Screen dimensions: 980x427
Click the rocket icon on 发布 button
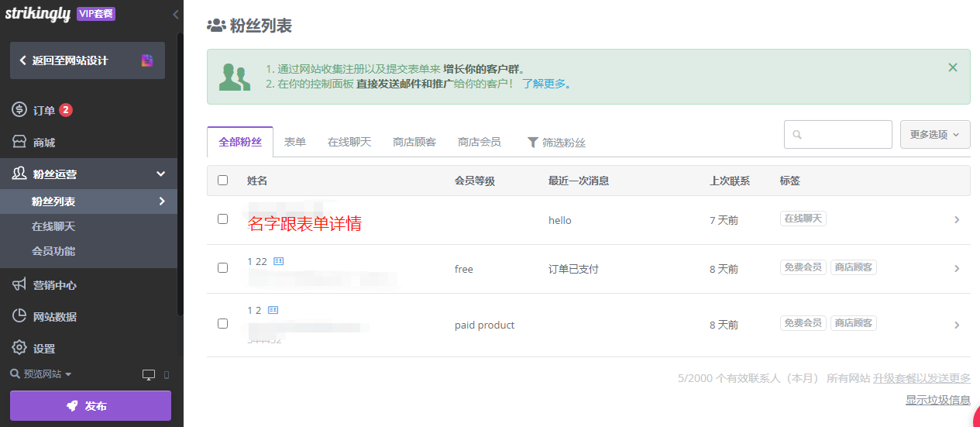pos(72,406)
